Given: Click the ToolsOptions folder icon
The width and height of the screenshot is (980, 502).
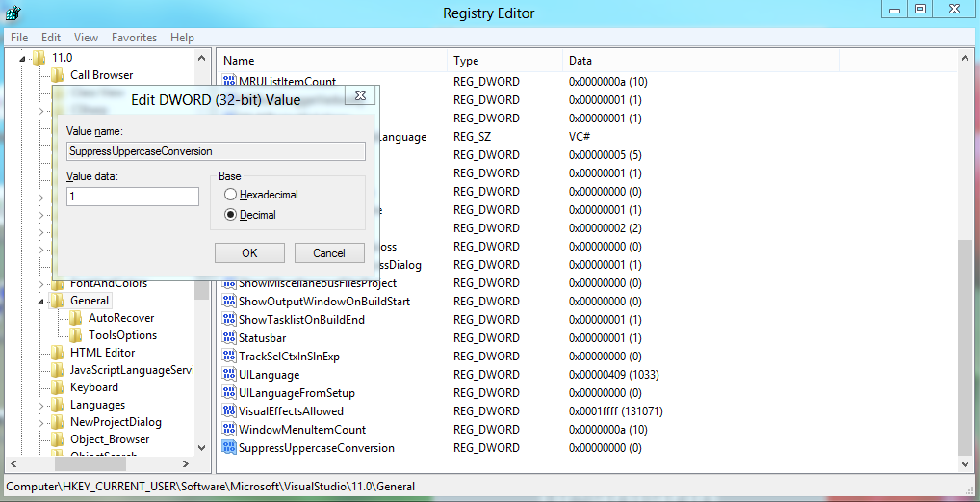Looking at the screenshot, I should pos(76,335).
